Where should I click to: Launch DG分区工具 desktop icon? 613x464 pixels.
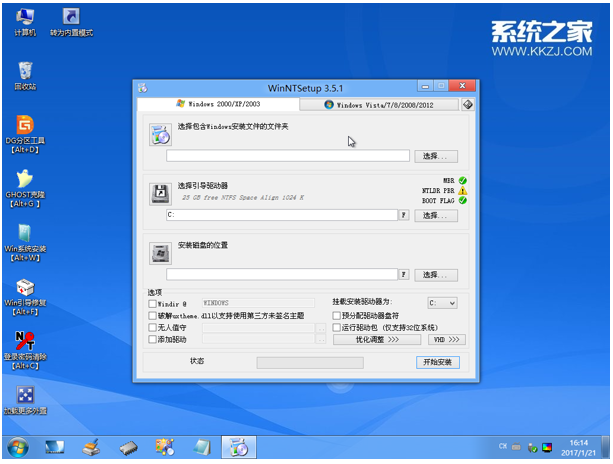[x=25, y=134]
